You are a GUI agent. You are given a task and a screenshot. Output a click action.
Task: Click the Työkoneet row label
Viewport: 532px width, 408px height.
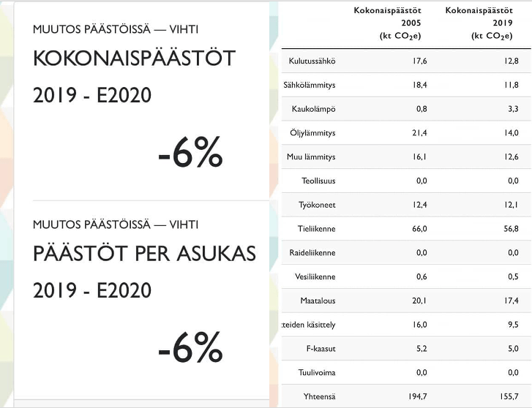[318, 205]
